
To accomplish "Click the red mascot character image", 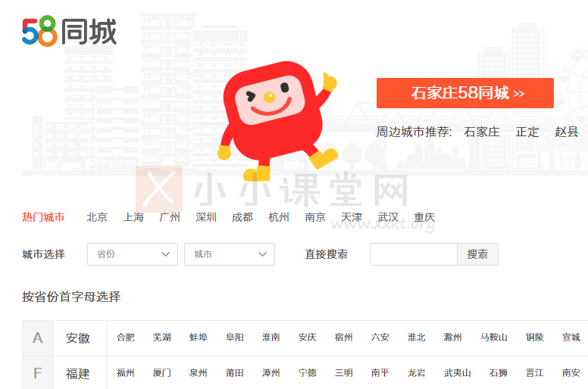I will [277, 120].
